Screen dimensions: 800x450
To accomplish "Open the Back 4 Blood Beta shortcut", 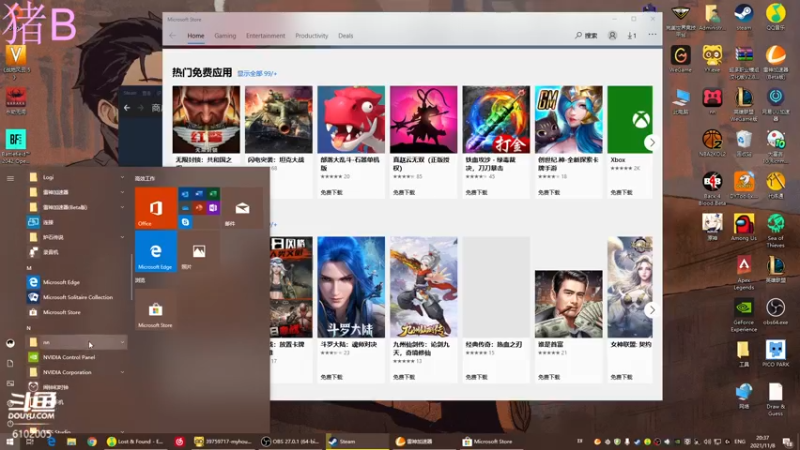I will pyautogui.click(x=712, y=189).
